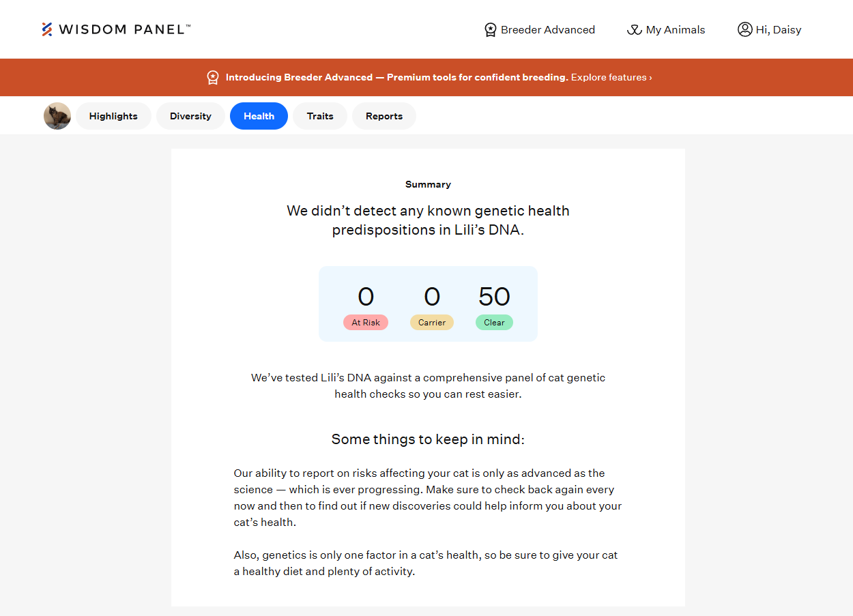The height and width of the screenshot is (616, 853).
Task: Click the Wisdom Panel logo icon
Action: coord(47,29)
